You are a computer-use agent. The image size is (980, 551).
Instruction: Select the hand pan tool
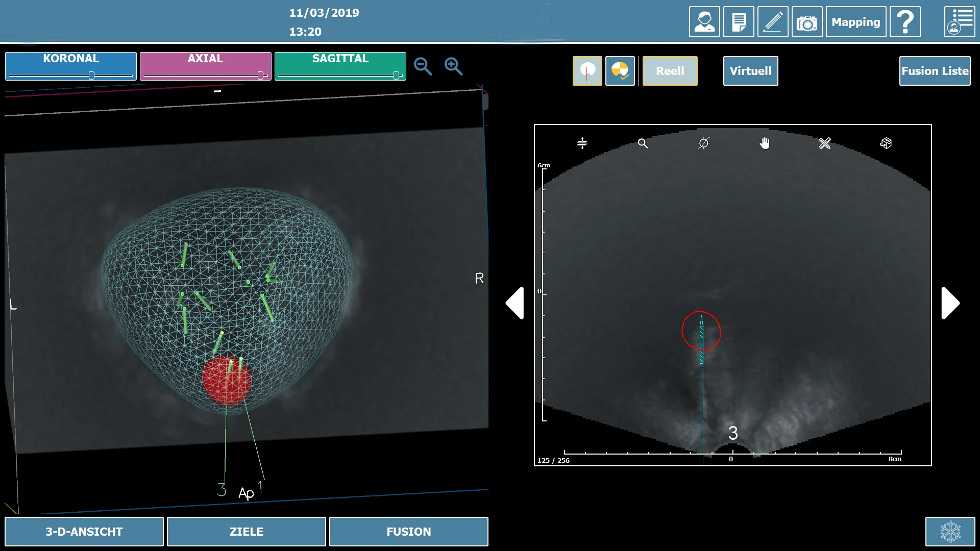click(764, 143)
